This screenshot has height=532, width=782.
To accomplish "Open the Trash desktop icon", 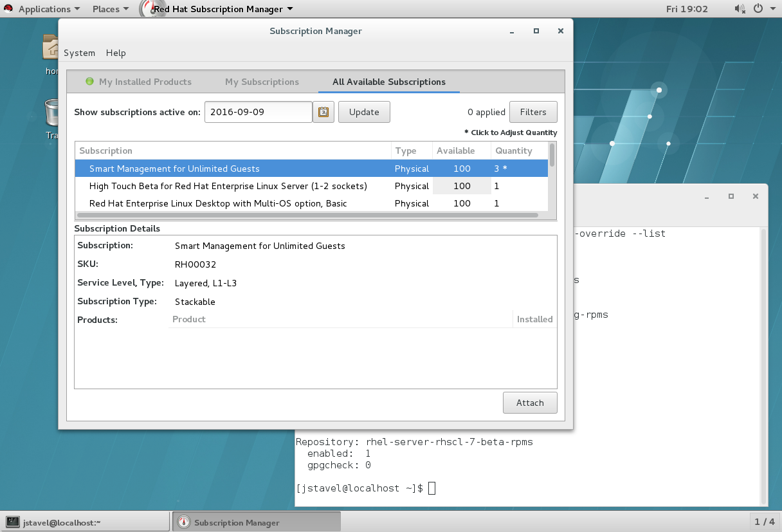I will click(53, 112).
